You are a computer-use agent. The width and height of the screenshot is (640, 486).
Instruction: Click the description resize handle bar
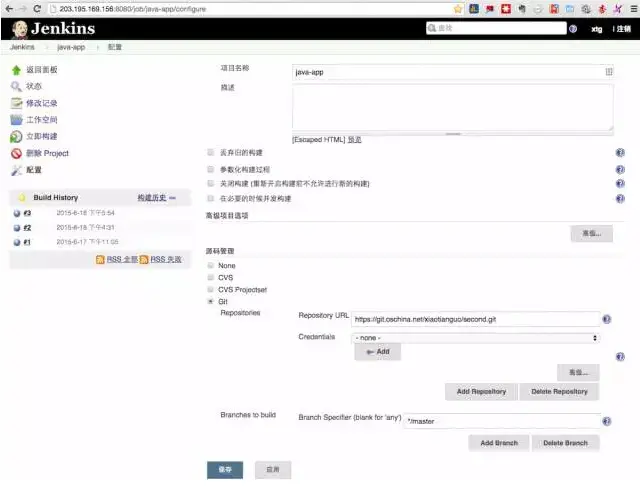(453, 133)
